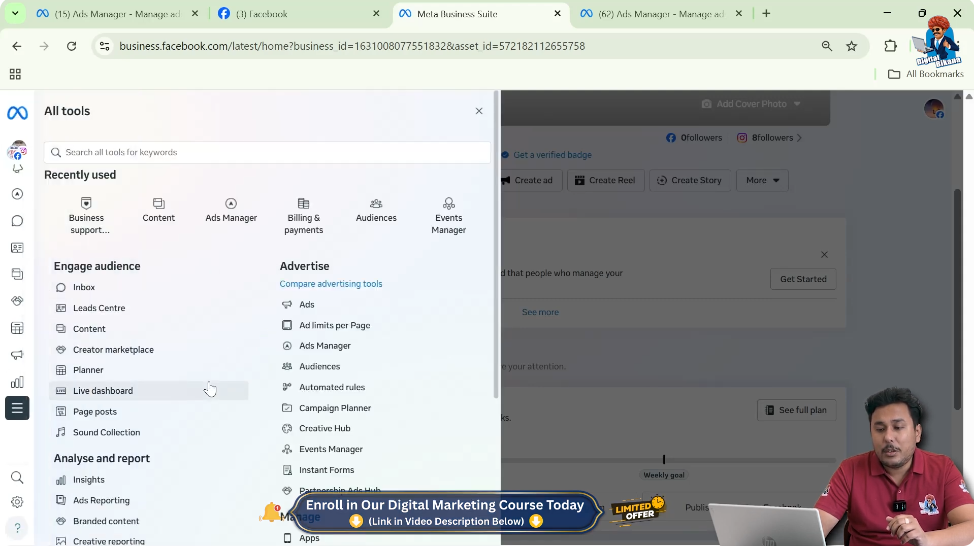Click the All tools panel scrollbar
The image size is (974, 546).
(496, 245)
